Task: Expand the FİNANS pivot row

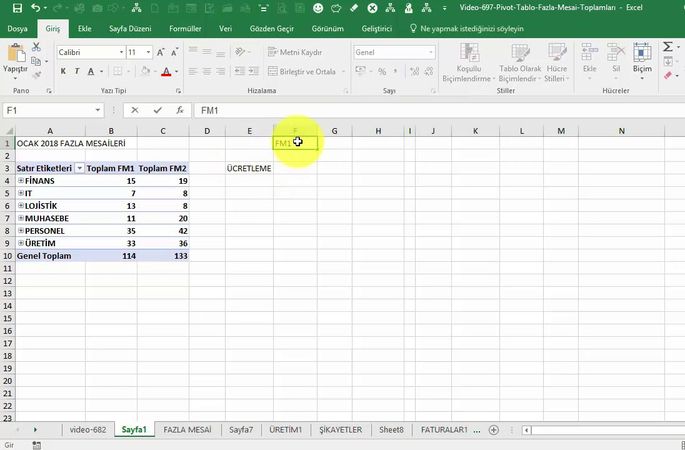Action: point(21,180)
